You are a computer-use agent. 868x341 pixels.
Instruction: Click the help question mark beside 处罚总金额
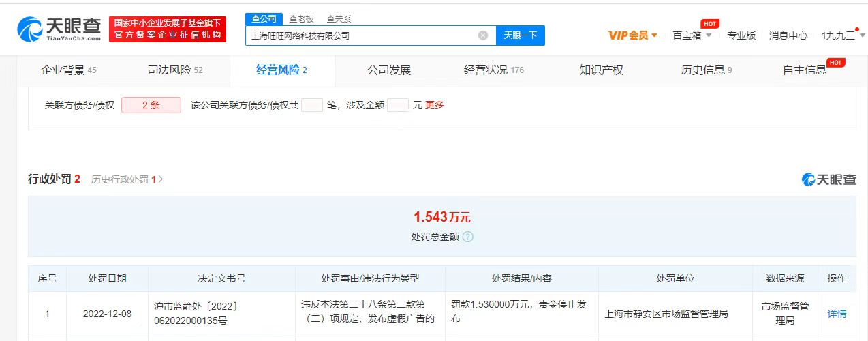click(x=467, y=237)
